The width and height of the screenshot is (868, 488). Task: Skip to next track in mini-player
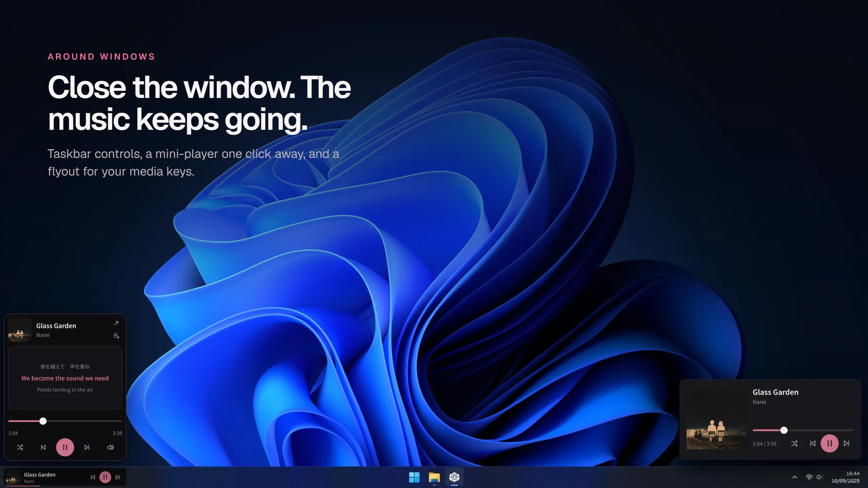[87, 447]
